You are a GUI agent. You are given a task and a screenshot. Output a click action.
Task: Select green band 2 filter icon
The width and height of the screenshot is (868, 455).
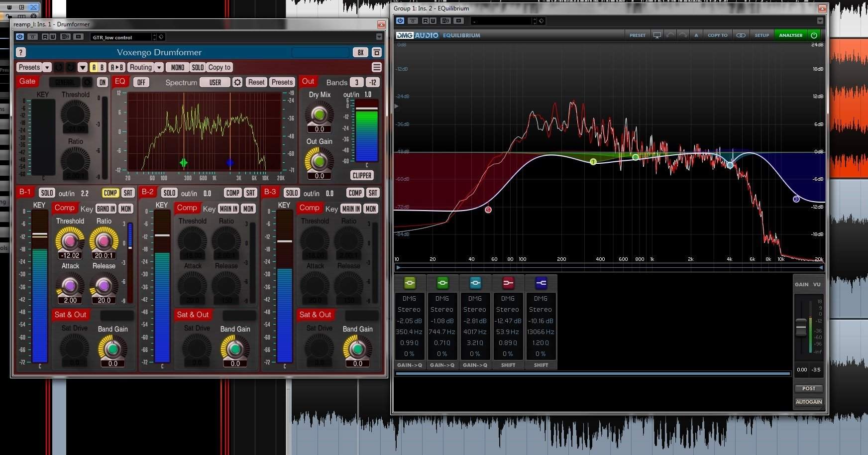pyautogui.click(x=442, y=283)
